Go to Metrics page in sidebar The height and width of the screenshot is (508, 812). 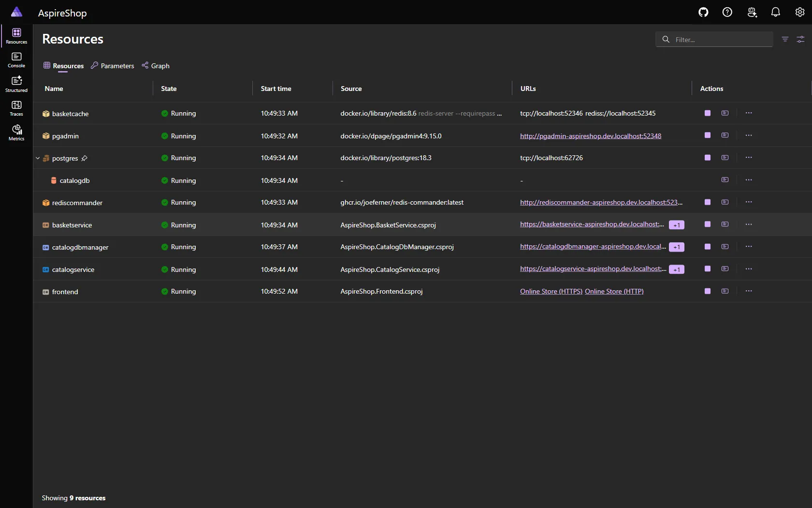tap(16, 133)
